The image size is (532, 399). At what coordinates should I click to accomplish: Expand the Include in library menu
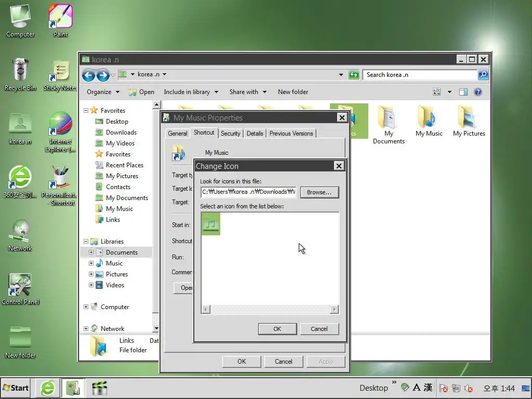coord(191,92)
